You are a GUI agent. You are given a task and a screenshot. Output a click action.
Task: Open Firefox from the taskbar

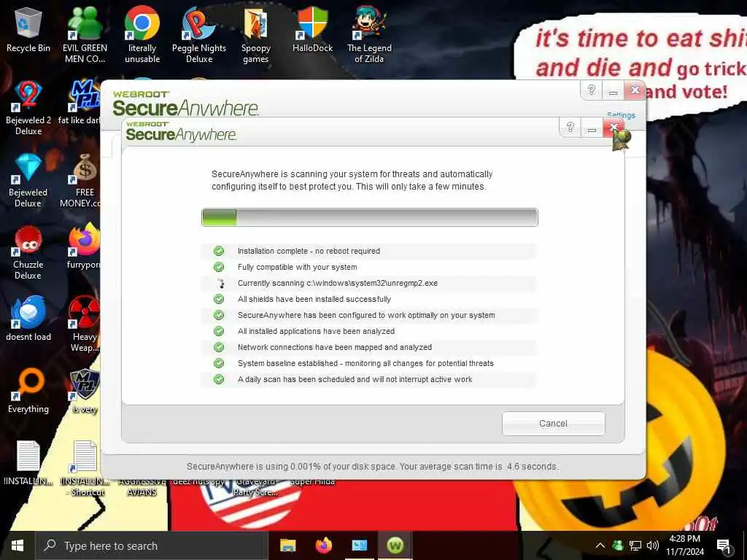pyautogui.click(x=324, y=545)
